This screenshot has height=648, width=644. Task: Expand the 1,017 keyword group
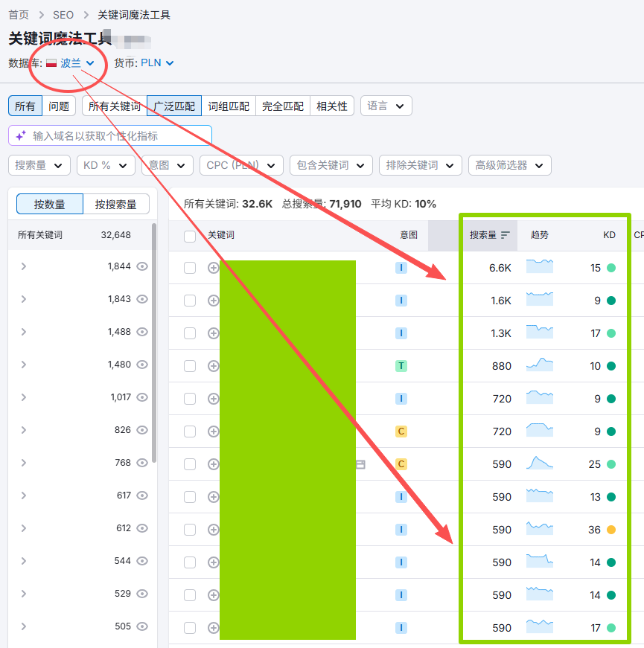[24, 397]
